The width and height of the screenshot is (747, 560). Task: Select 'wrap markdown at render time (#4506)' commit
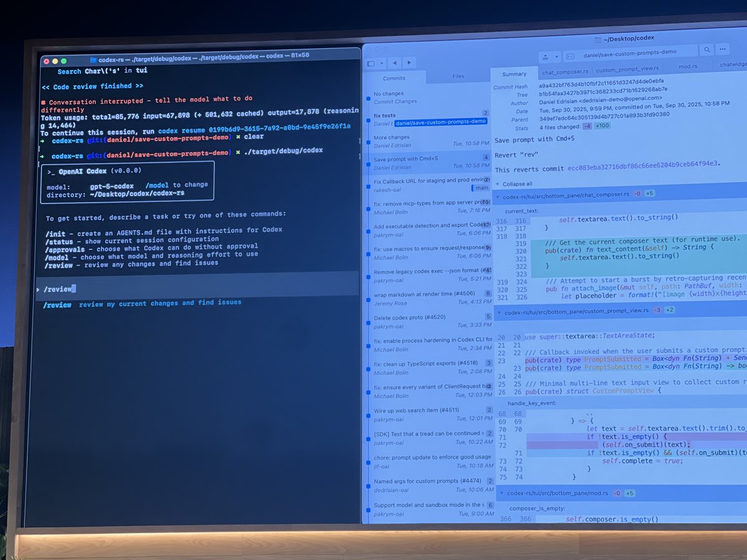[430, 298]
